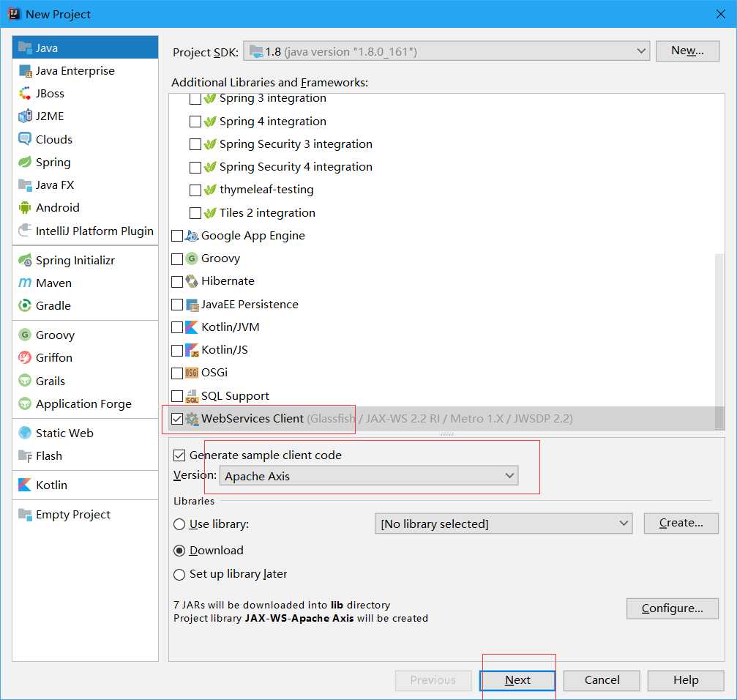Click the Create... library button
Image resolution: width=737 pixels, height=700 pixels.
[681, 524]
